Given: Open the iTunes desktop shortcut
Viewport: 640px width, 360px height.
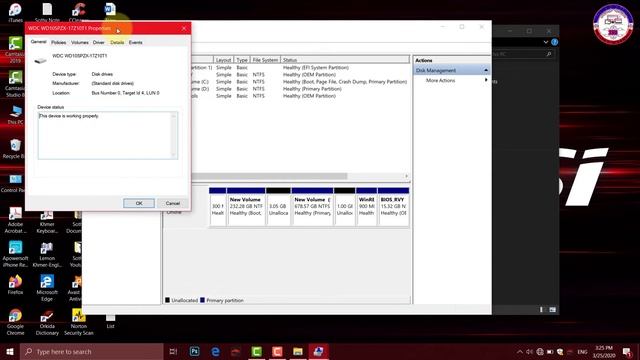Looking at the screenshot, I should pyautogui.click(x=15, y=12).
